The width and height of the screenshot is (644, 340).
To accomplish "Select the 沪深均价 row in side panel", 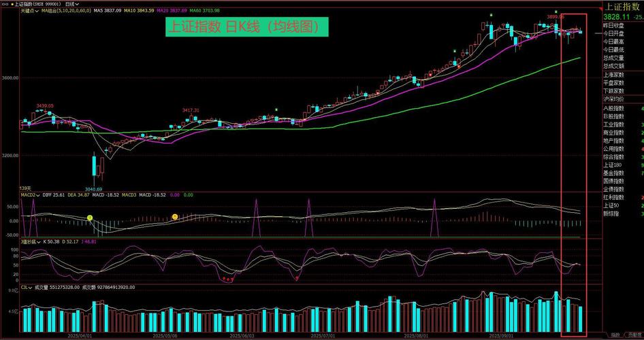I will pyautogui.click(x=614, y=99).
